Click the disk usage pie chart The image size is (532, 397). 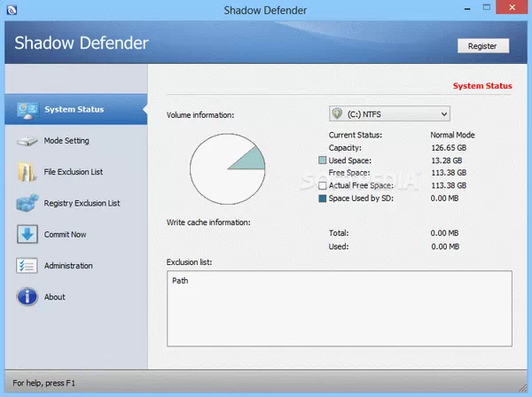227,169
